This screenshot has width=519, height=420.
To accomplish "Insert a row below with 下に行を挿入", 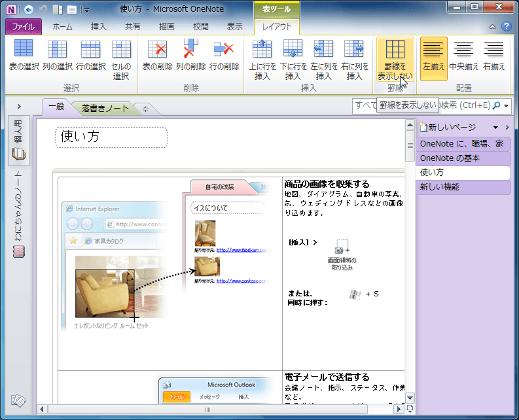I will [293, 60].
